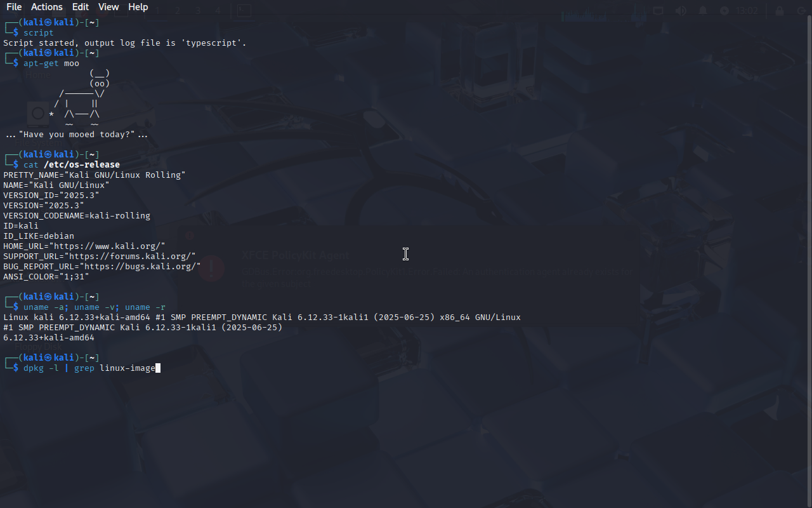Click the 'uname -a; uname -v; uname -r' command
Viewport: 812px width, 508px height.
click(x=95, y=307)
